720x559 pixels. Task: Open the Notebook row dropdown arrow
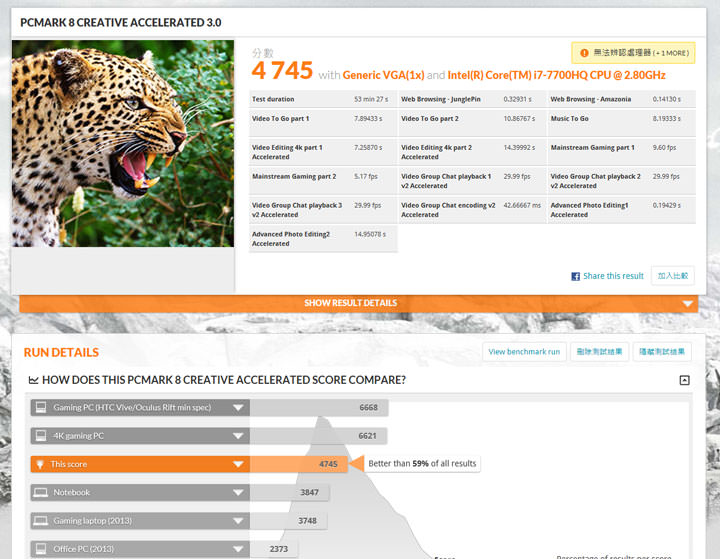pos(238,493)
